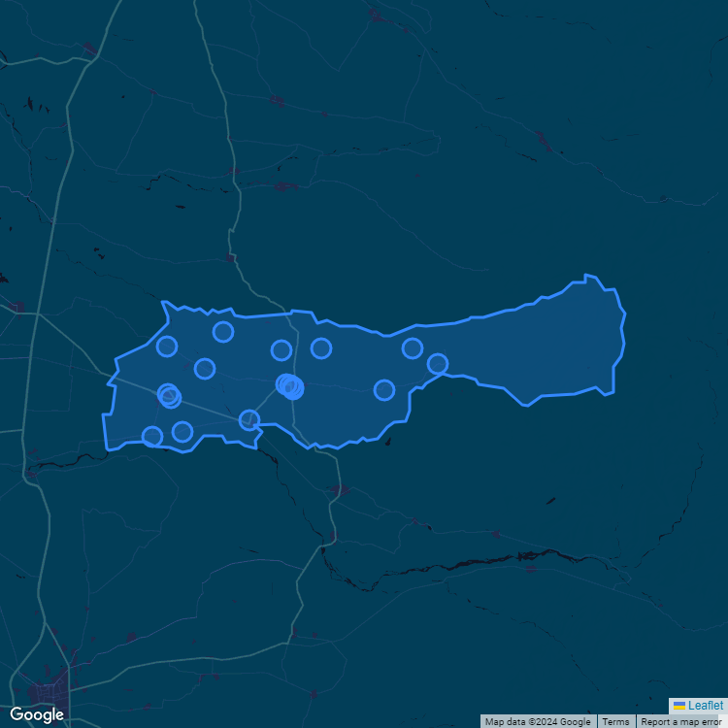Click the overlapping marker pair in the western area
This screenshot has width=728, height=728.
point(169,396)
